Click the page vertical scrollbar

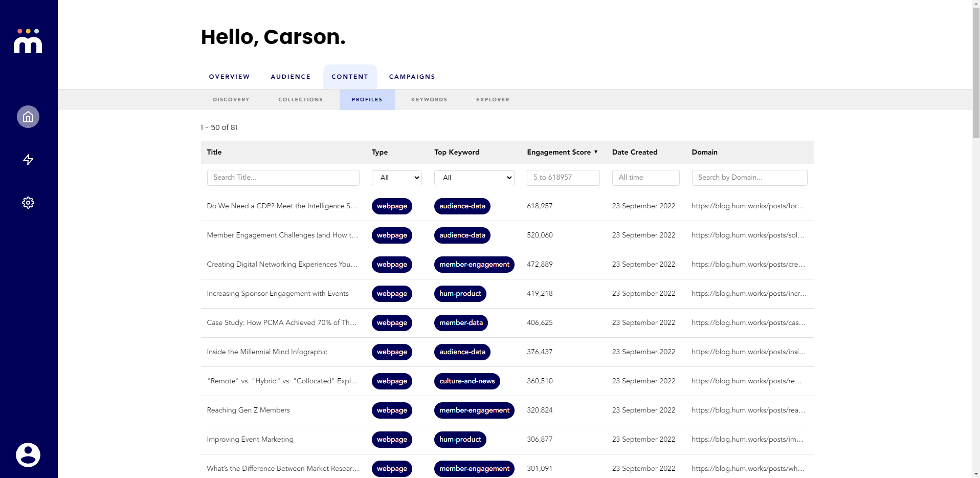[976, 73]
